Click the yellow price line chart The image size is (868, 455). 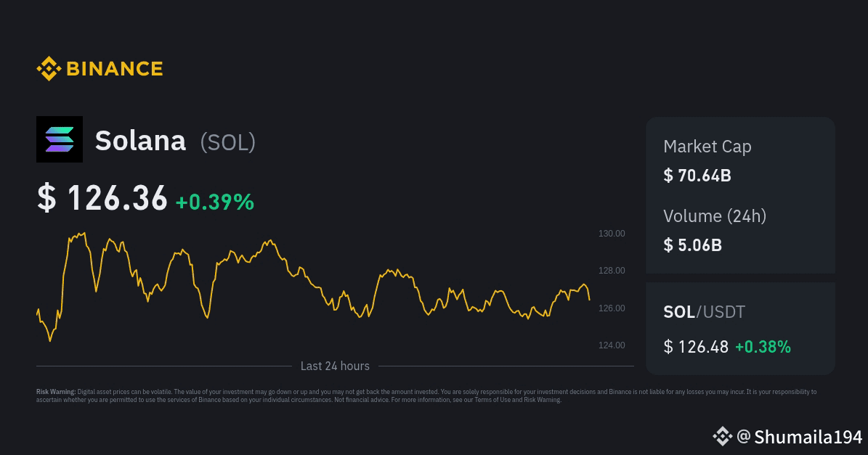(x=313, y=287)
